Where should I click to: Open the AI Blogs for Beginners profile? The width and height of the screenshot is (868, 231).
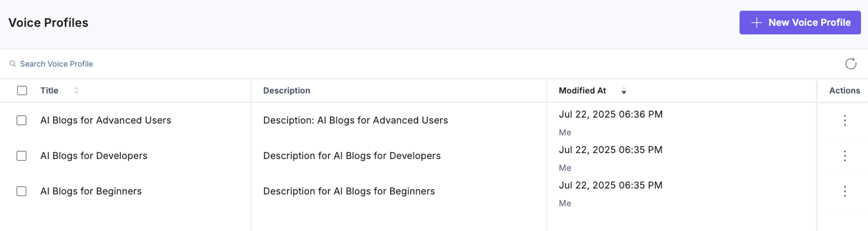point(91,191)
